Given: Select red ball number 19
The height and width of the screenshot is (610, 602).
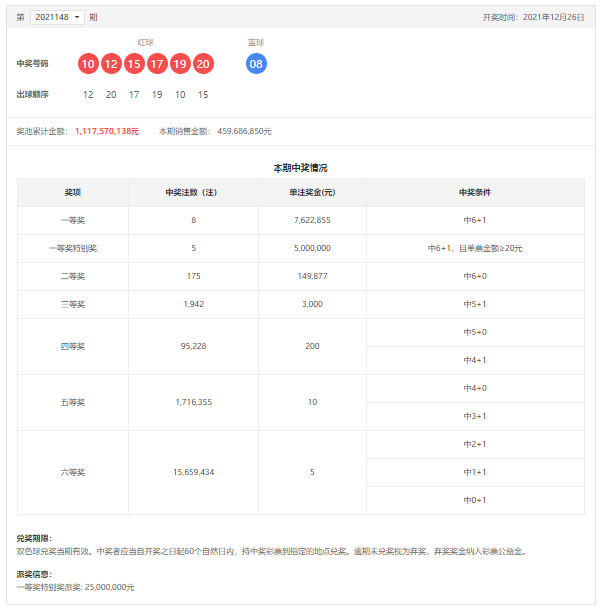Looking at the screenshot, I should [180, 64].
